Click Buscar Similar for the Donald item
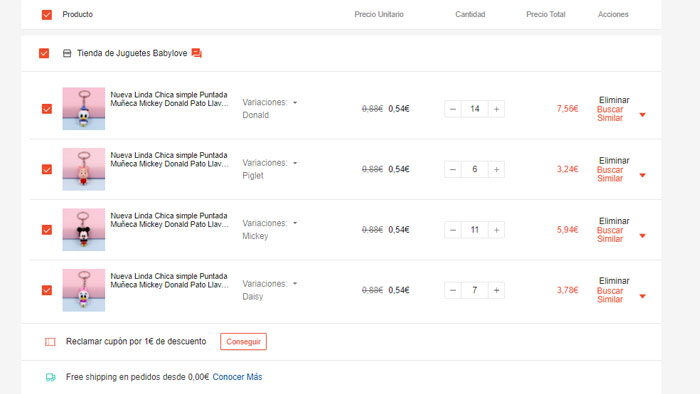 (x=610, y=114)
